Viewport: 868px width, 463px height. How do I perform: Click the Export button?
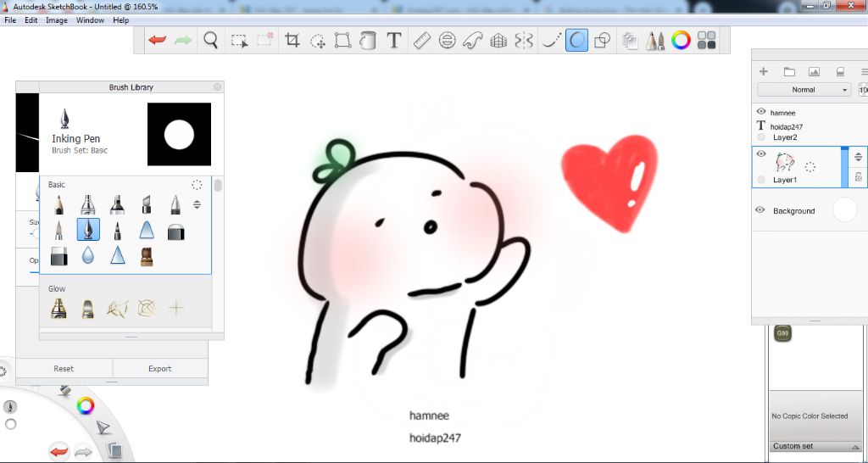click(x=160, y=368)
